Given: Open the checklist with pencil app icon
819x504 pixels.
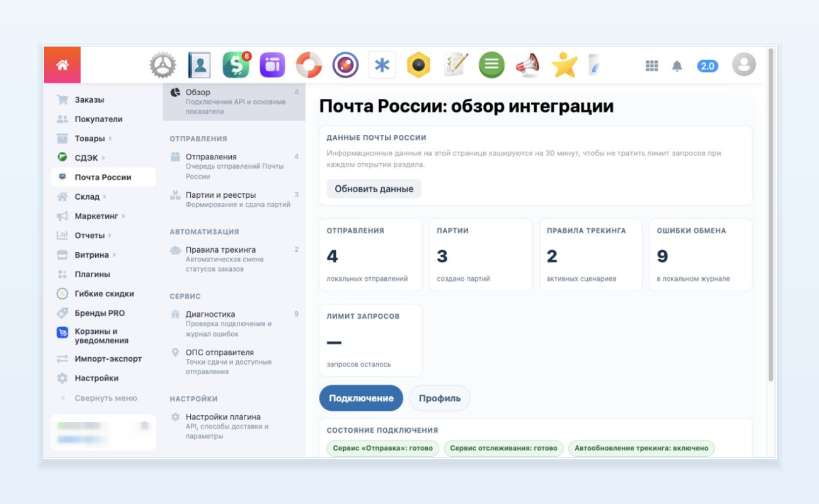Looking at the screenshot, I should pos(455,65).
